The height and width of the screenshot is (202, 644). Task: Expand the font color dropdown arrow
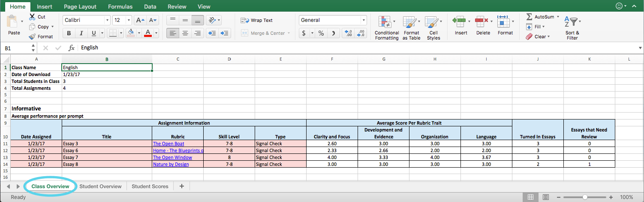click(x=156, y=33)
